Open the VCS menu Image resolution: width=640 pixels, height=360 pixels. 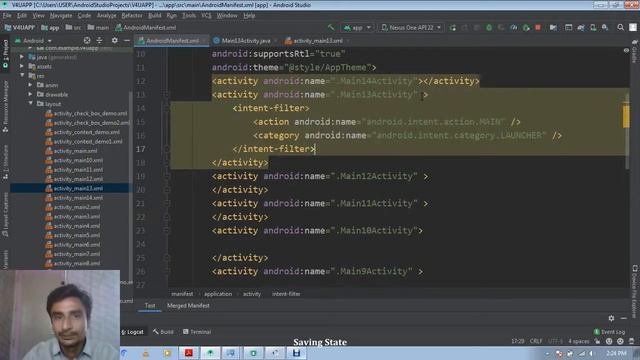(206, 16)
